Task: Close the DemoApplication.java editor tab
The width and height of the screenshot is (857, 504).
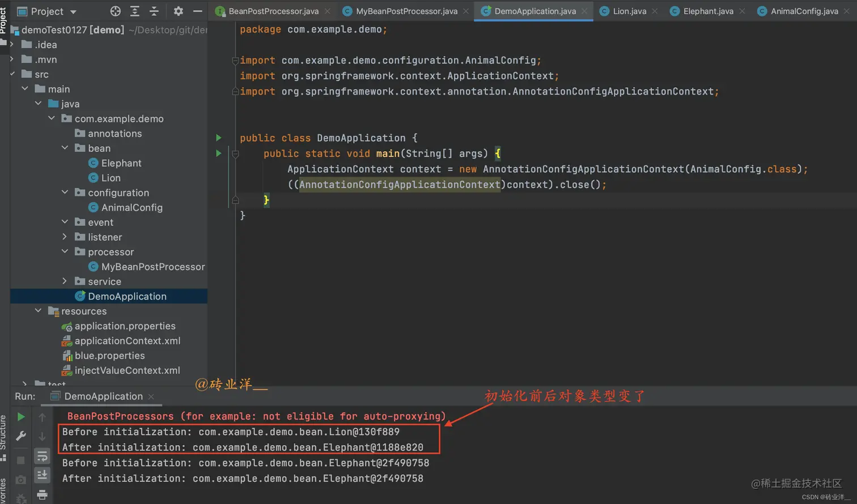Action: (x=584, y=11)
